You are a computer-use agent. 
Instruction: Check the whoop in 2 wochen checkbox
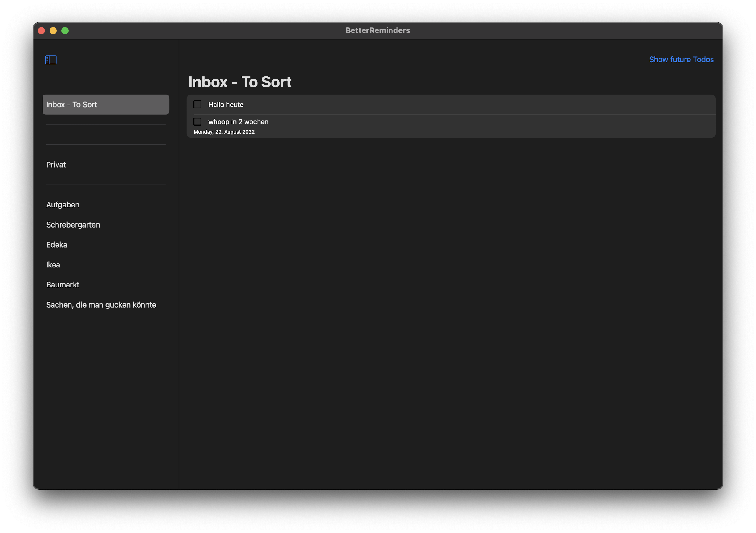click(x=197, y=121)
